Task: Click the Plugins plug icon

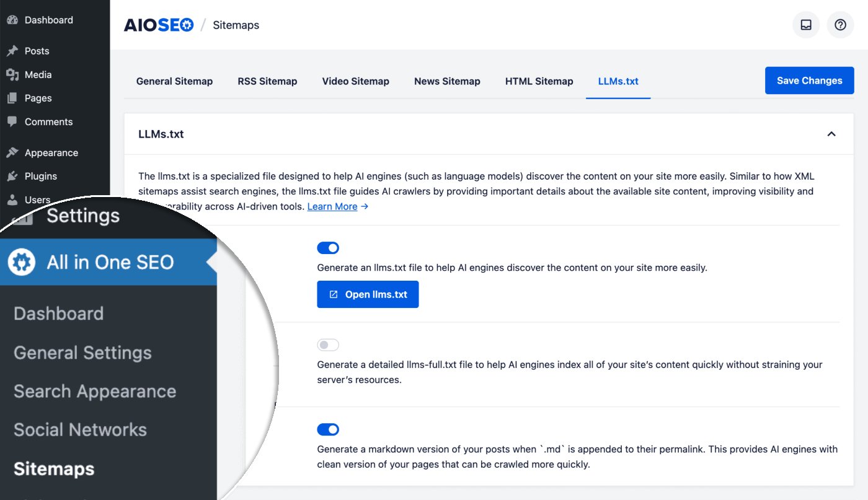Action: [12, 176]
